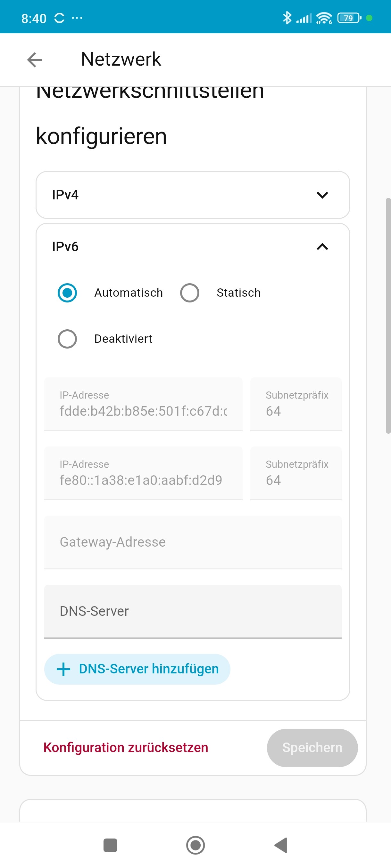Click the Gateway-Adresse input field
This screenshot has width=391, height=868.
pos(193,542)
